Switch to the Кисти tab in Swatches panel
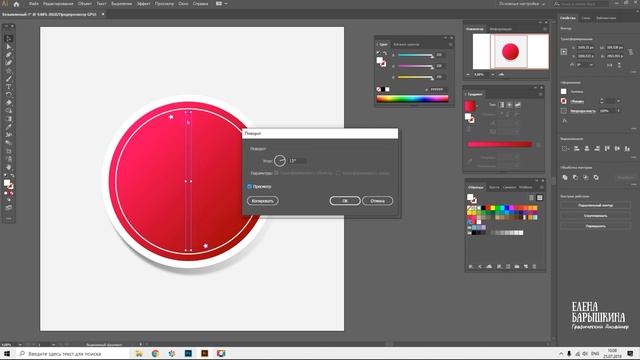 point(494,187)
